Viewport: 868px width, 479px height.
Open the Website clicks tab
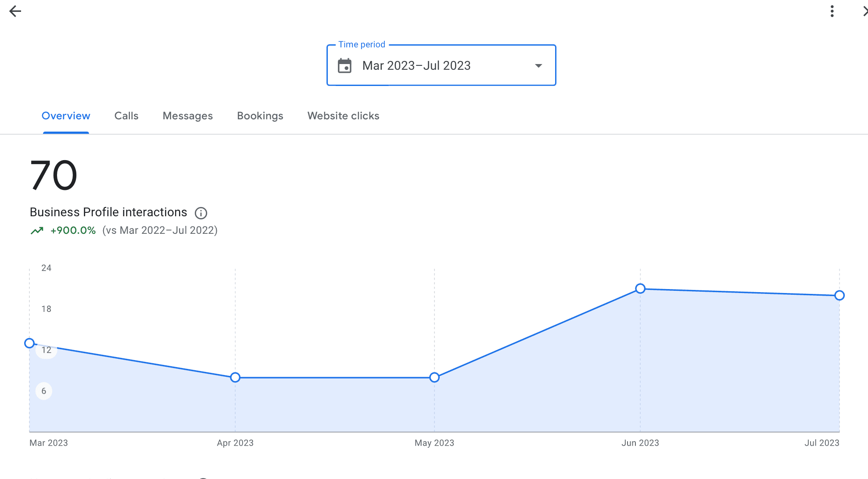pyautogui.click(x=343, y=116)
